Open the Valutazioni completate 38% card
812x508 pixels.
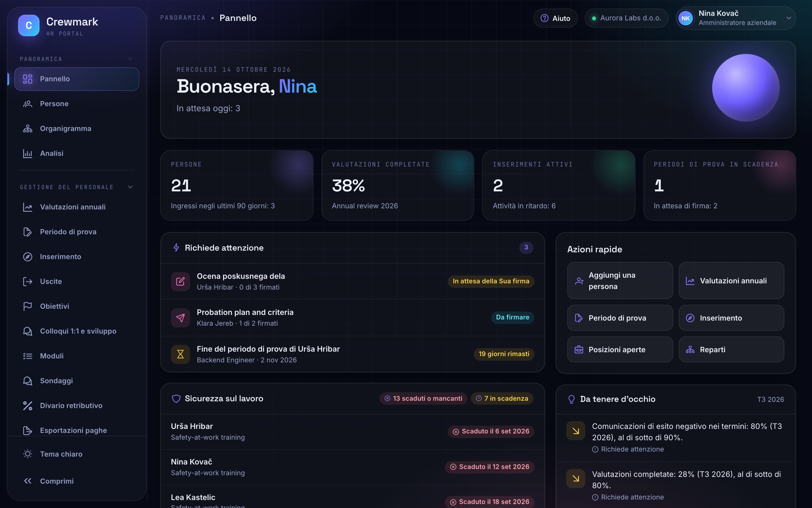tap(398, 185)
